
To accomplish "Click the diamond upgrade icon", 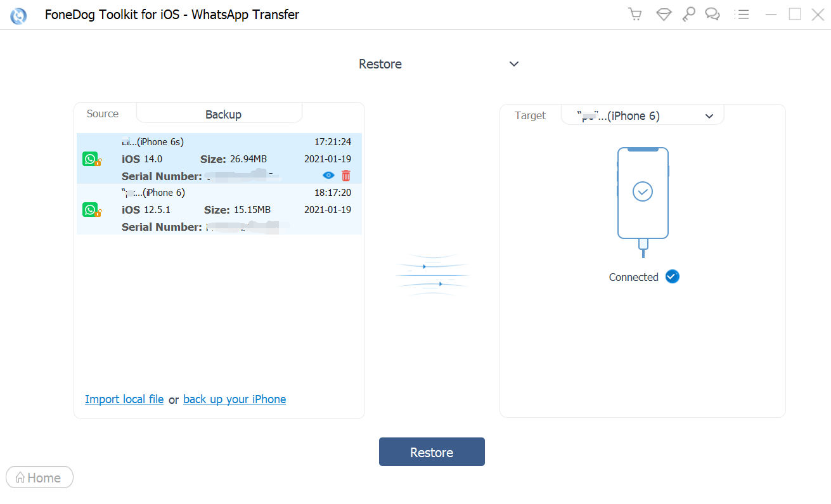I will (x=664, y=14).
